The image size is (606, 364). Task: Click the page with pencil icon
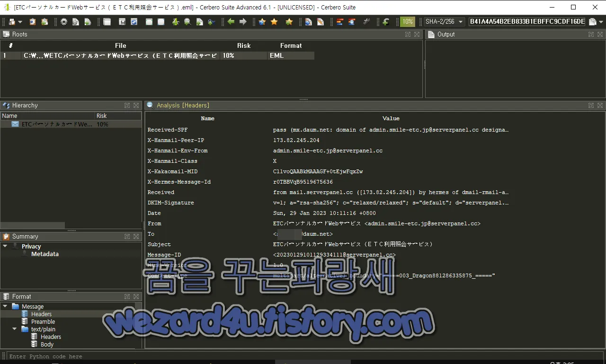pyautogui.click(x=321, y=22)
